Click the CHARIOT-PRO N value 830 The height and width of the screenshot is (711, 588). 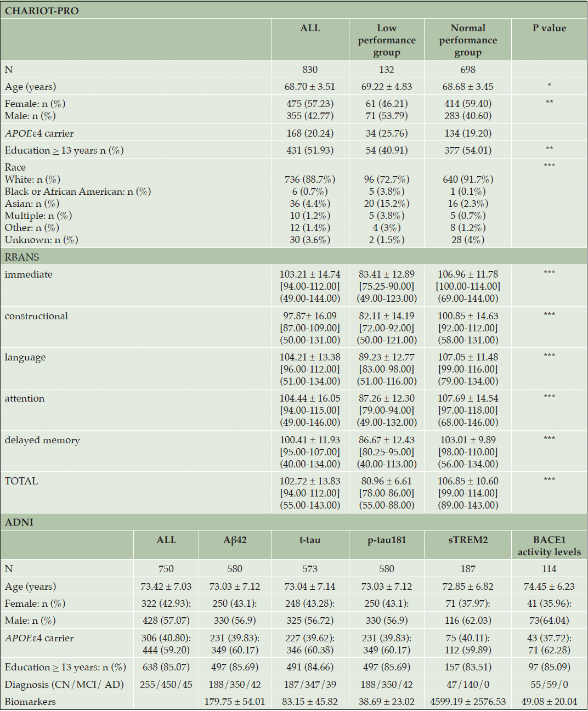310,70
